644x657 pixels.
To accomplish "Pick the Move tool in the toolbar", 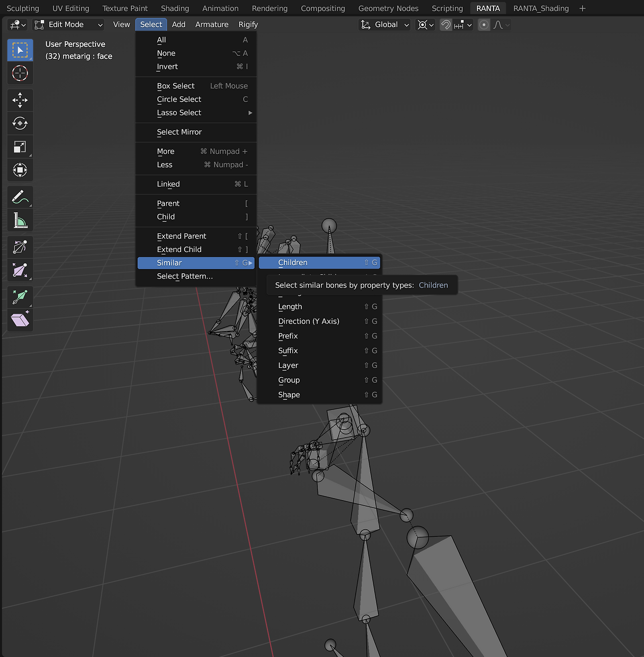I will [x=20, y=100].
